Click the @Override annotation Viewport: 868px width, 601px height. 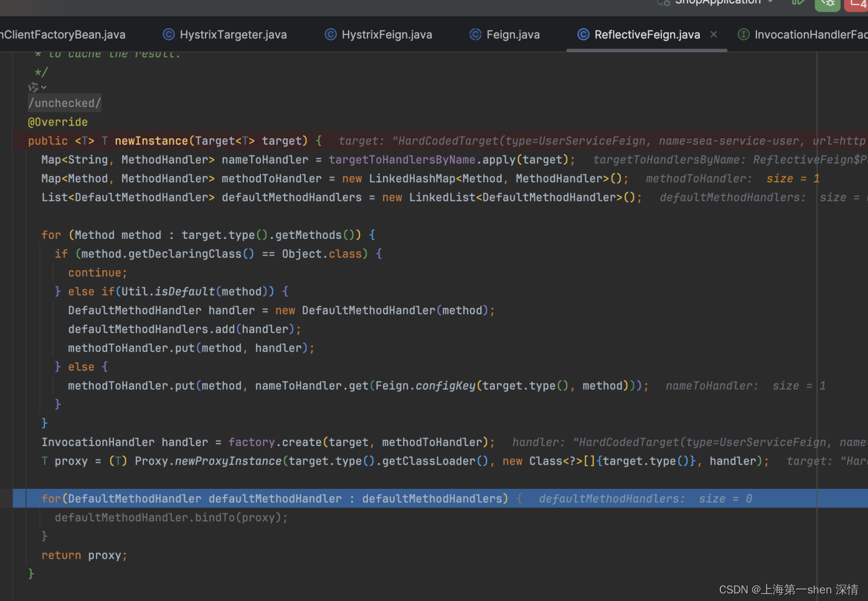[x=58, y=122]
